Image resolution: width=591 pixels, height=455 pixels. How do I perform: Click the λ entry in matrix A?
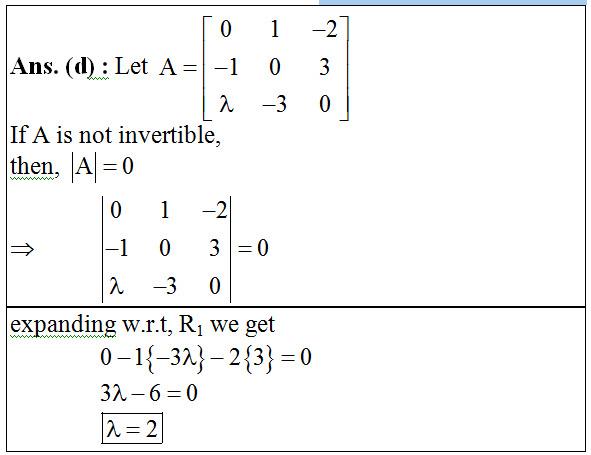point(226,104)
